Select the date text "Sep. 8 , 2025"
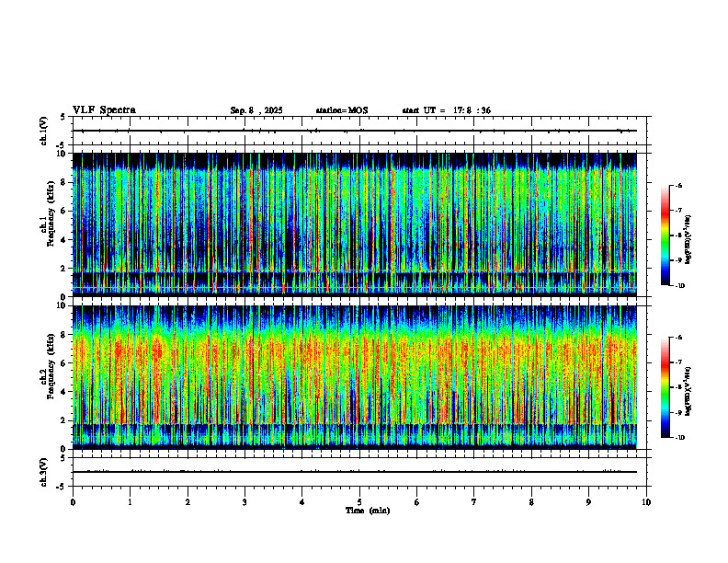This screenshot has height=563, width=728. (x=256, y=110)
